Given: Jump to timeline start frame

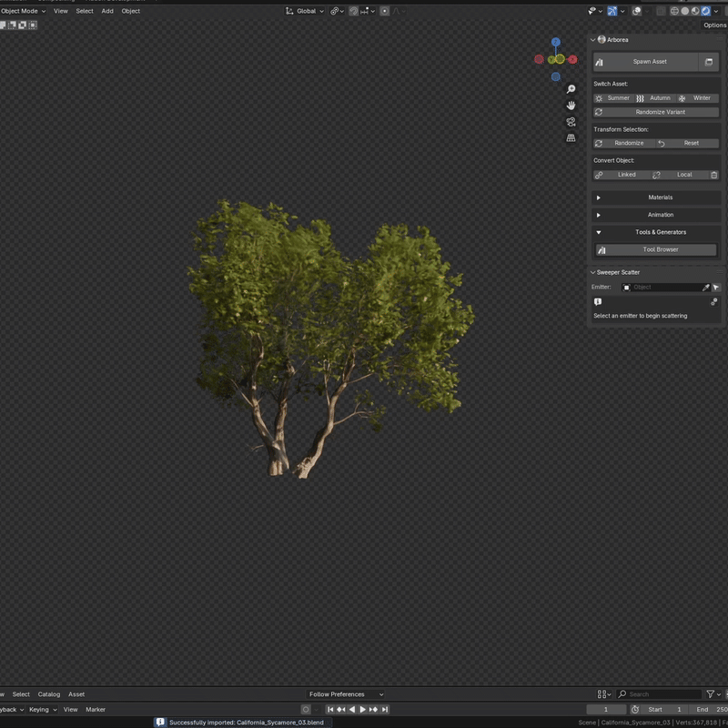Looking at the screenshot, I should 330,710.
